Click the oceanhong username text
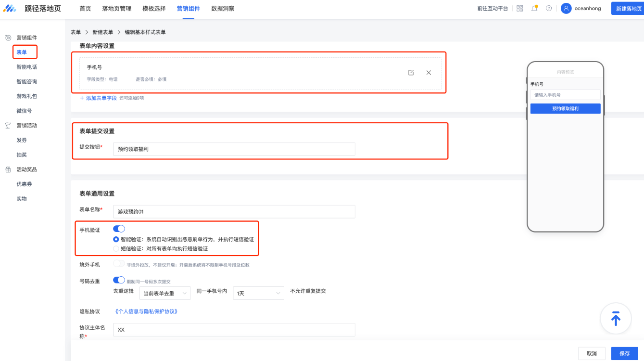644x361 pixels. [x=588, y=9]
